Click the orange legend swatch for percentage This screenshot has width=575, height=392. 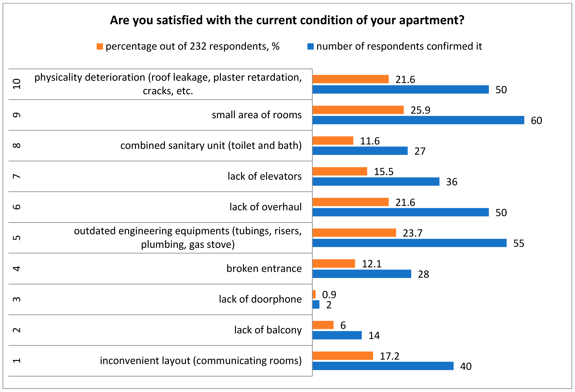(99, 47)
